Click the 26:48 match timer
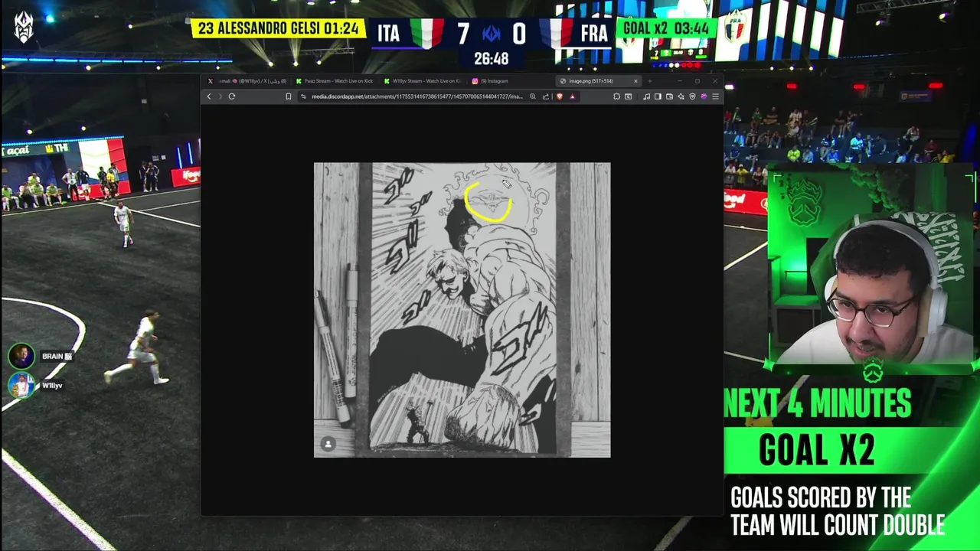980x551 pixels. click(x=491, y=59)
